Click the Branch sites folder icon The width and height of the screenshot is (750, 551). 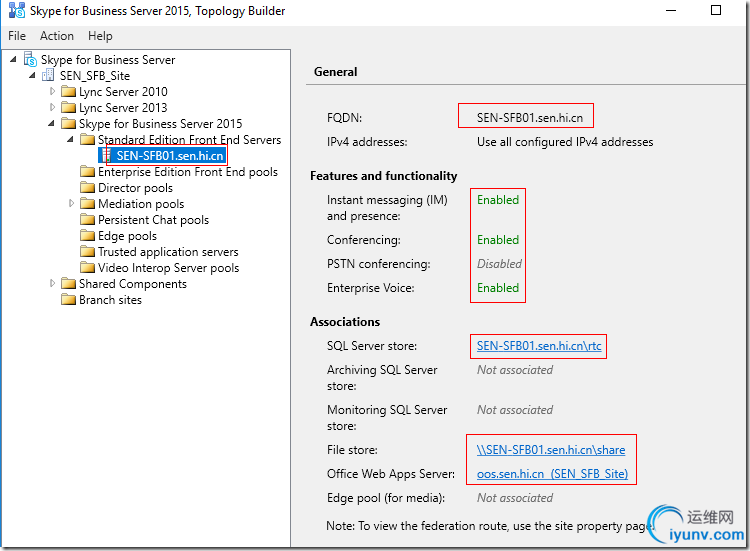tap(68, 299)
